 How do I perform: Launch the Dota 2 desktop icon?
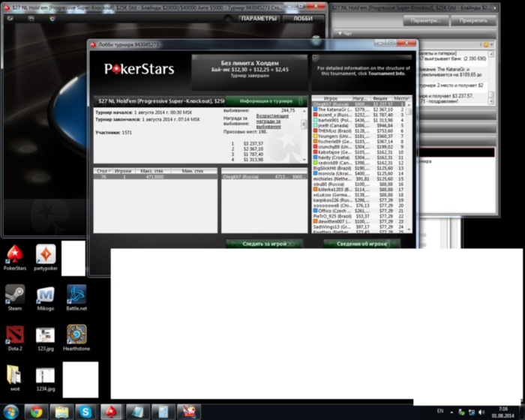pos(15,337)
